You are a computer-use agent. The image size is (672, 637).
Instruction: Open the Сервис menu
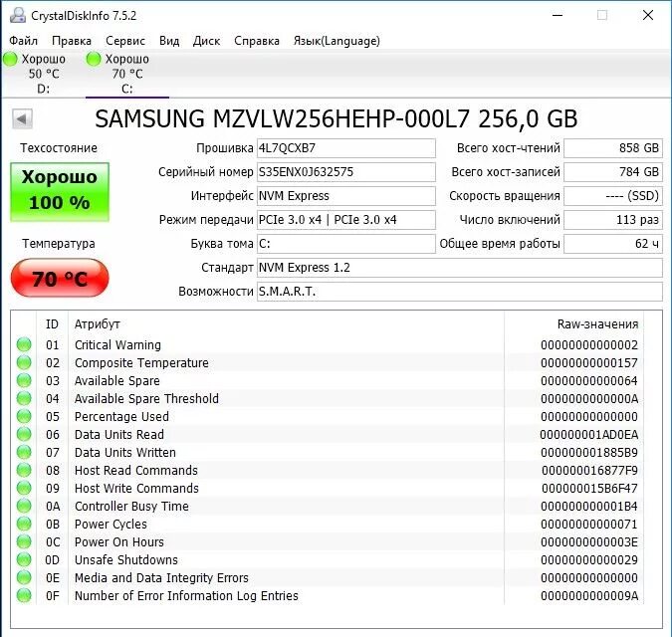pyautogui.click(x=125, y=41)
